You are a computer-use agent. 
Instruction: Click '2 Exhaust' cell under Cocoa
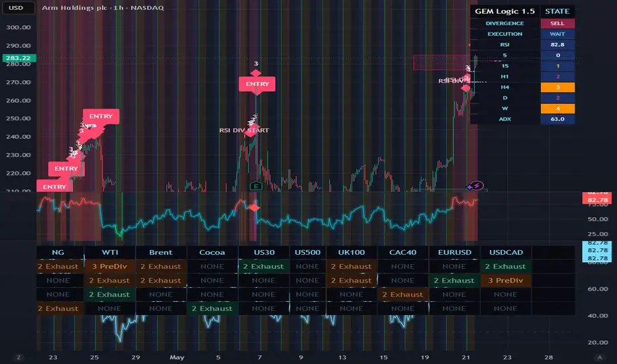[x=212, y=308]
